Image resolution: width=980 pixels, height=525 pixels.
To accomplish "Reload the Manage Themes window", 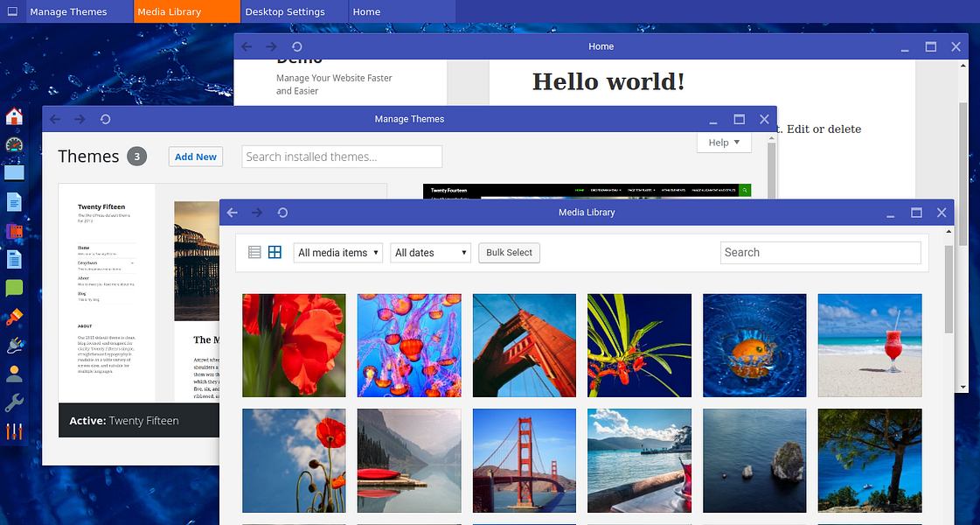I will click(105, 119).
